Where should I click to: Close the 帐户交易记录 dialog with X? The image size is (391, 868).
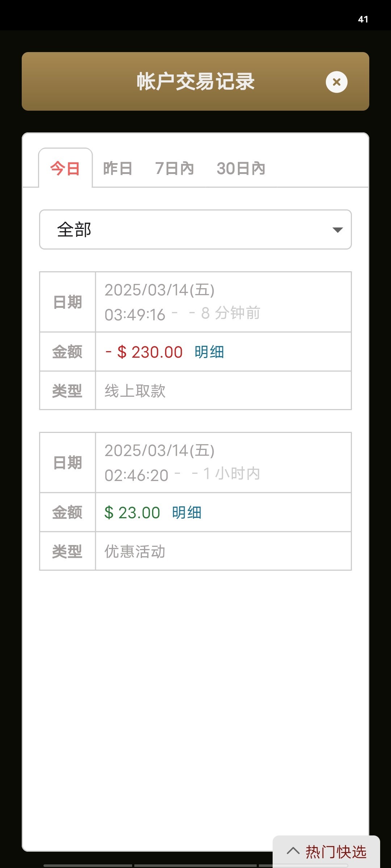pyautogui.click(x=336, y=82)
